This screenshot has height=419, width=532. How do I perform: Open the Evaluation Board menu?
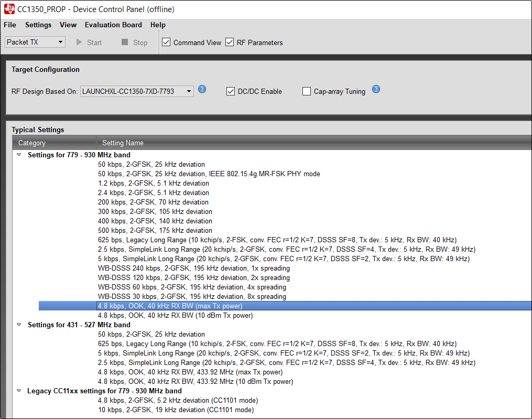tap(113, 25)
